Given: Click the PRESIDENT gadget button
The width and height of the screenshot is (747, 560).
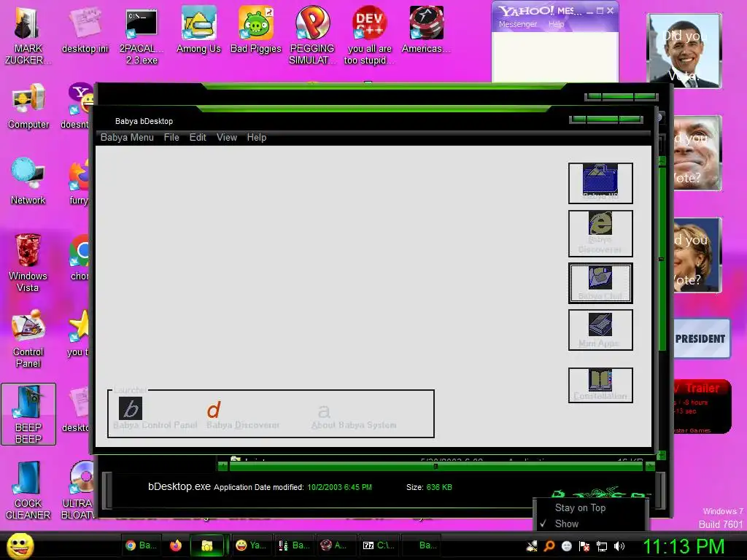Looking at the screenshot, I should pyautogui.click(x=700, y=338).
